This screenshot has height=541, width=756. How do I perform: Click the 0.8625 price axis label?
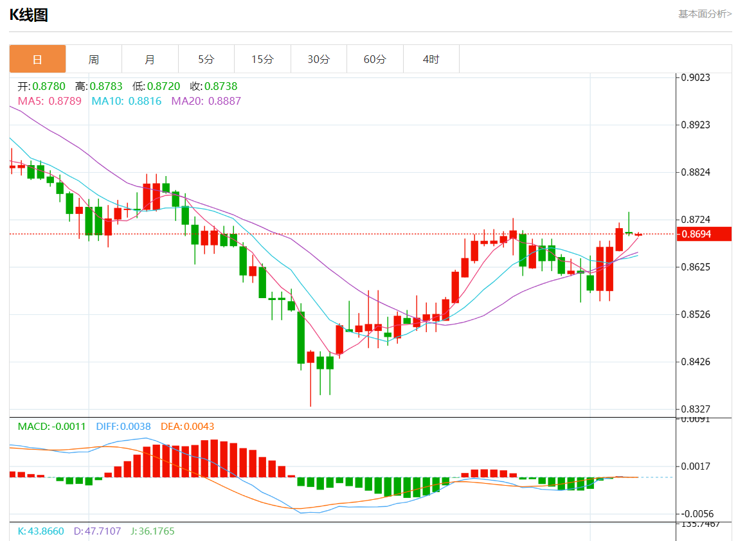click(x=696, y=267)
